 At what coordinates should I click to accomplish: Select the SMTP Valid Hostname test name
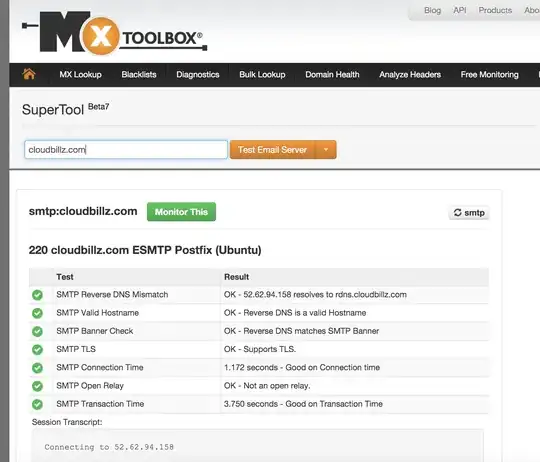point(97,313)
